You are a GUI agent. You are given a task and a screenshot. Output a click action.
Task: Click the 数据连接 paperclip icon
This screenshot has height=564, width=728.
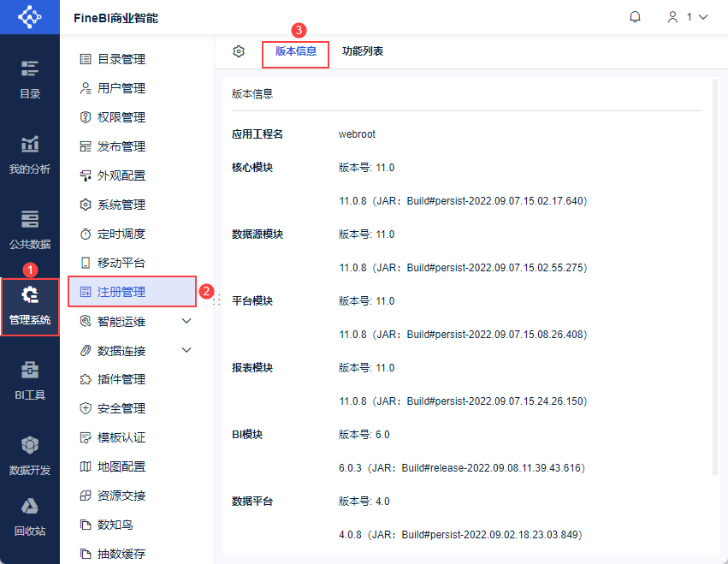point(86,350)
